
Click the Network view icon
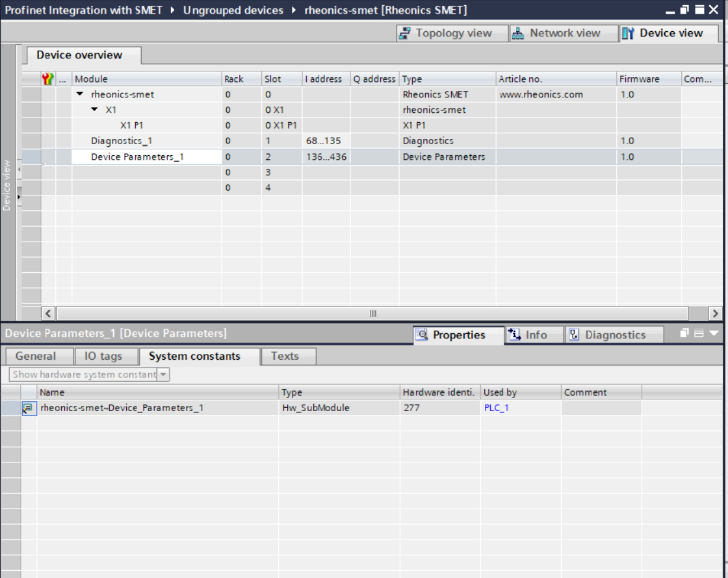pyautogui.click(x=517, y=33)
